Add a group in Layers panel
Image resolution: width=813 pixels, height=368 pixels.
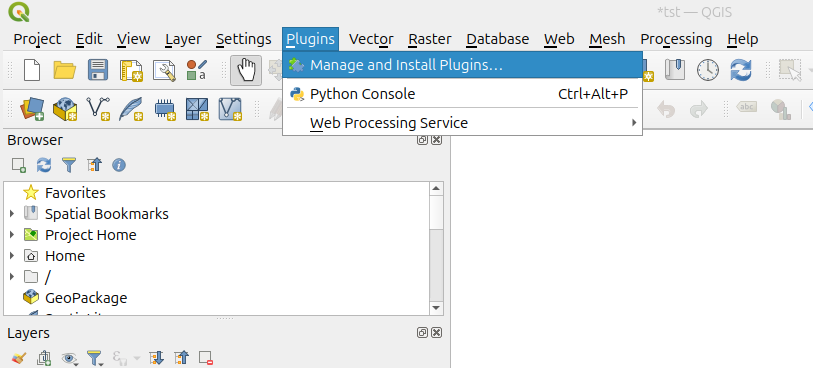[x=44, y=358]
